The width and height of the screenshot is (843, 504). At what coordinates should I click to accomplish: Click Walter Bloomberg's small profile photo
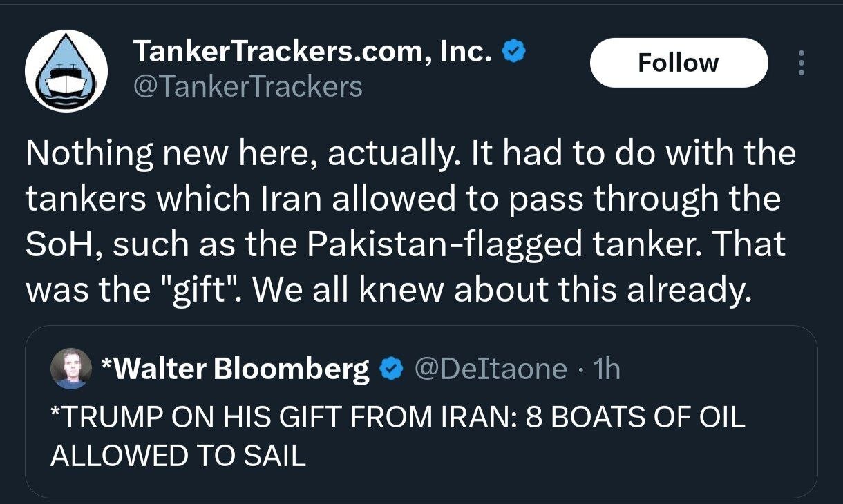[x=70, y=369]
